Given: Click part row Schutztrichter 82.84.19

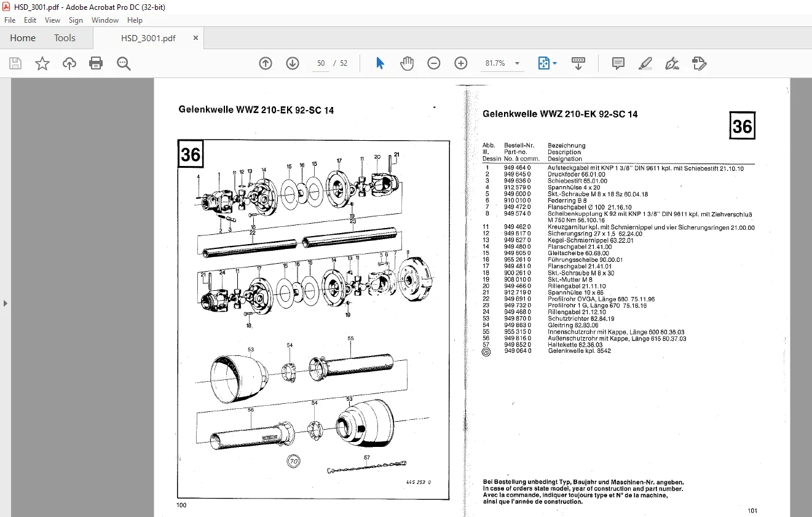Looking at the screenshot, I should coord(548,319).
